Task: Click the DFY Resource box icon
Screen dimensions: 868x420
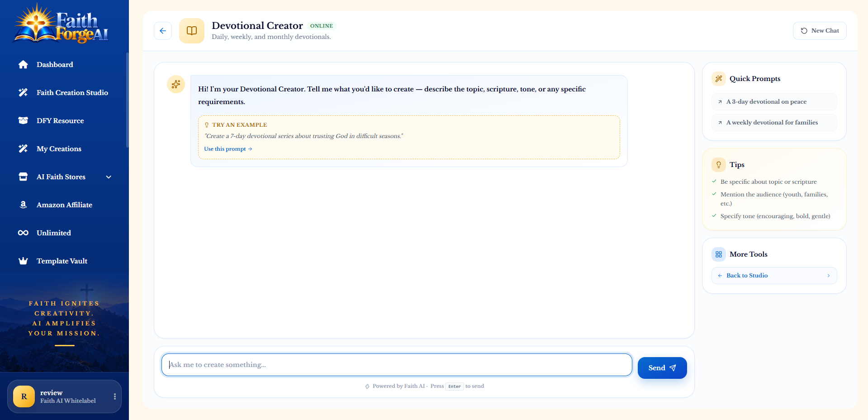Action: [23, 121]
